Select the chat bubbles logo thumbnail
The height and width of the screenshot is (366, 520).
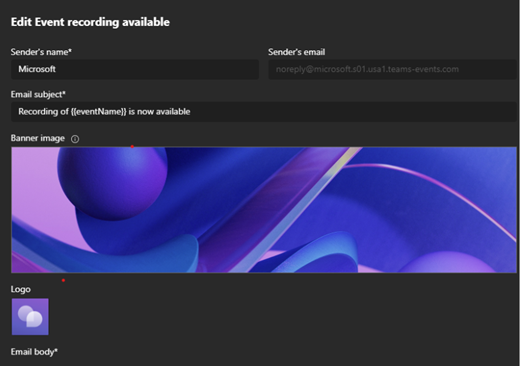coord(30,317)
